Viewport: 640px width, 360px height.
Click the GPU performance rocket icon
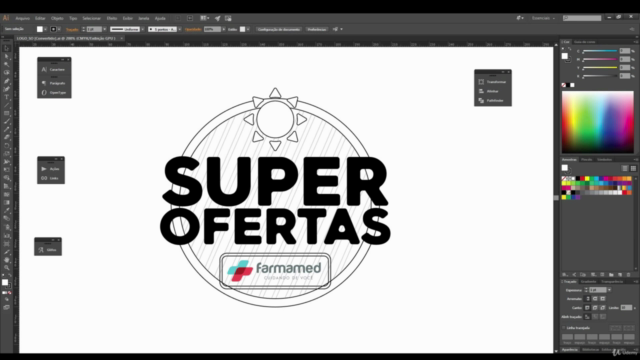(x=218, y=18)
